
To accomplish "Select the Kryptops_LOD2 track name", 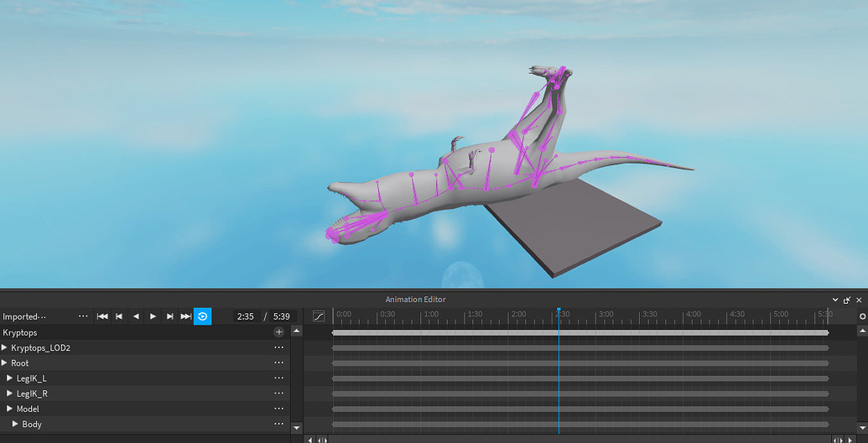I will (40, 347).
